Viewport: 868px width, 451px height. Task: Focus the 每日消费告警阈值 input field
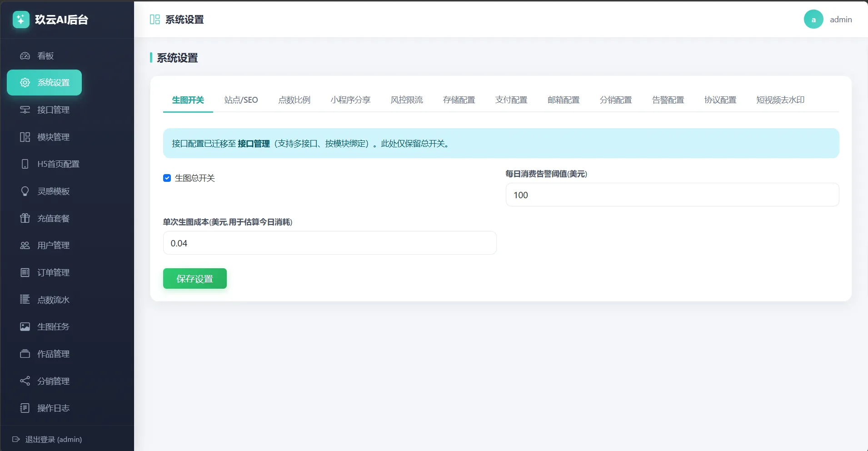click(672, 195)
